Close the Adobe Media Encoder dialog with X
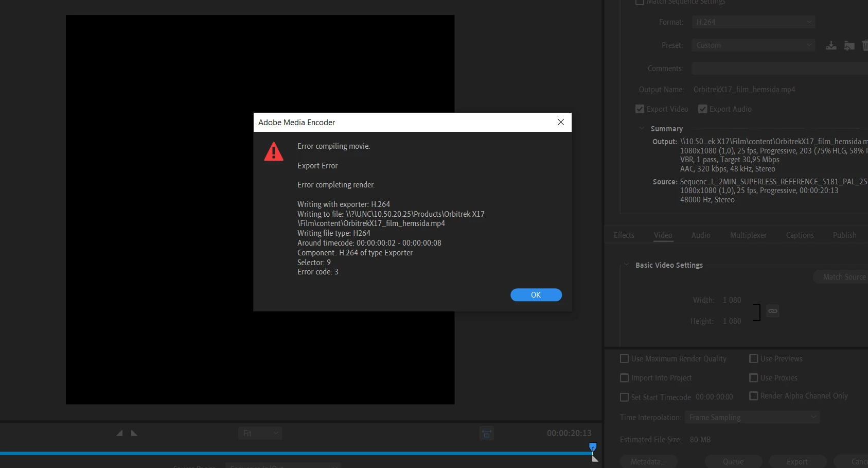This screenshot has width=868, height=468. click(561, 122)
